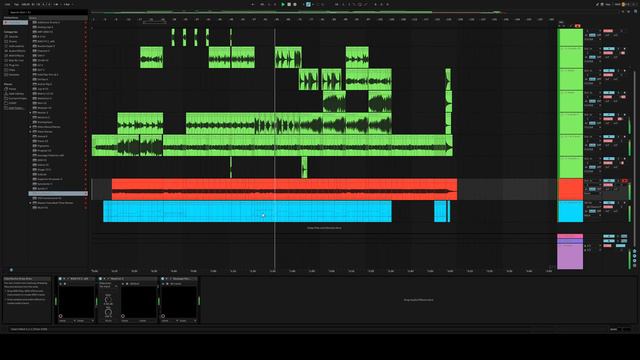Select the large purple master track header
This screenshot has width=640, height=360.
click(x=570, y=256)
